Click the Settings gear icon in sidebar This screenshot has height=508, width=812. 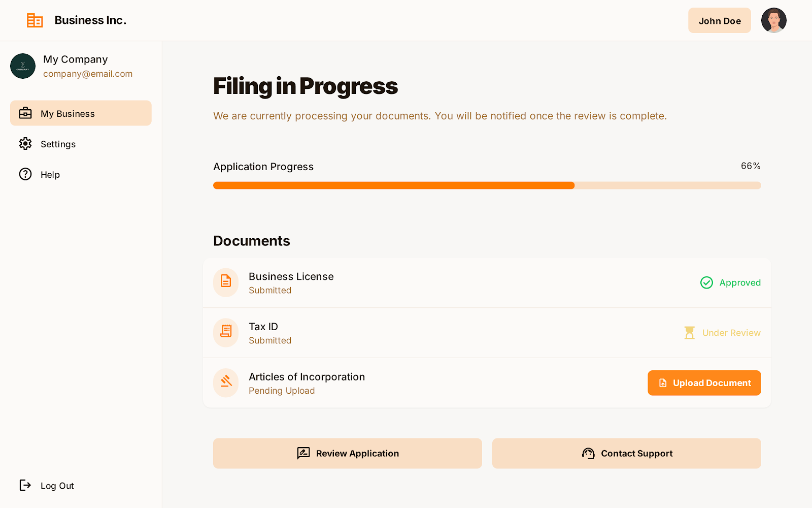tap(25, 144)
